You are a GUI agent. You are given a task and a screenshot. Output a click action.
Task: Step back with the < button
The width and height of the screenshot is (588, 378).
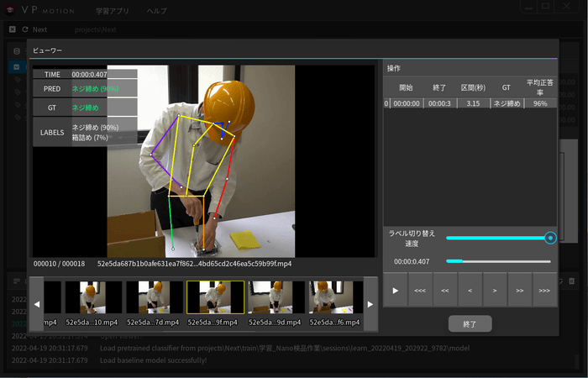[470, 290]
